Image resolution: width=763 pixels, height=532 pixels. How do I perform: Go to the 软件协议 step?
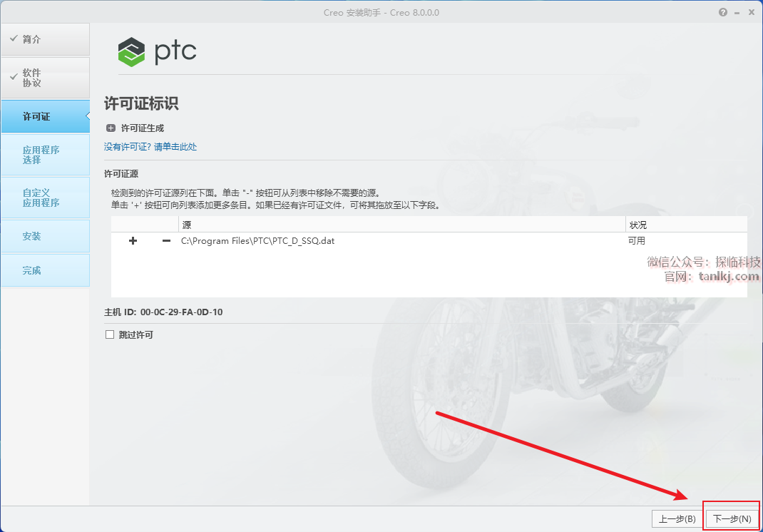(x=45, y=78)
